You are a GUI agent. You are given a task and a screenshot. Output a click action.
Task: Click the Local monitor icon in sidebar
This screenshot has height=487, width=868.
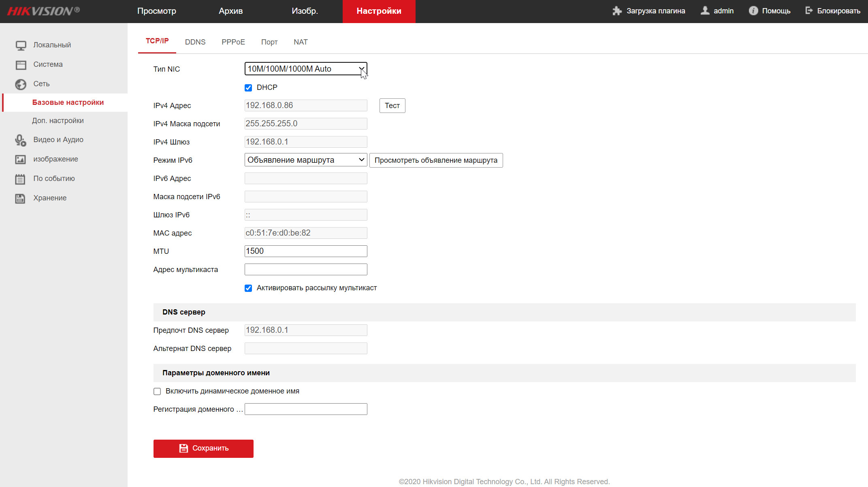(x=21, y=45)
